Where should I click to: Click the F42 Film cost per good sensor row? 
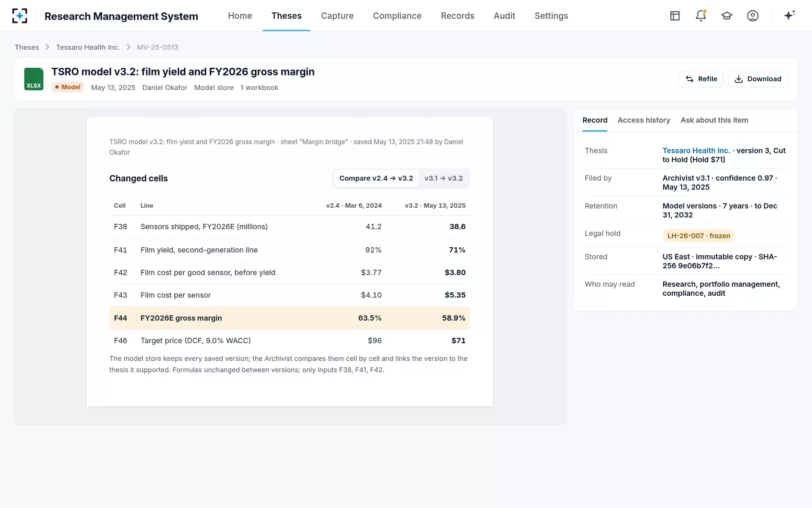click(x=290, y=273)
